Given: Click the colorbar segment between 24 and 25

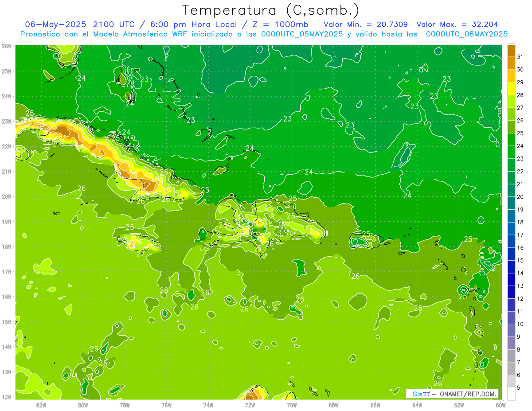Looking at the screenshot, I should pyautogui.click(x=511, y=139).
